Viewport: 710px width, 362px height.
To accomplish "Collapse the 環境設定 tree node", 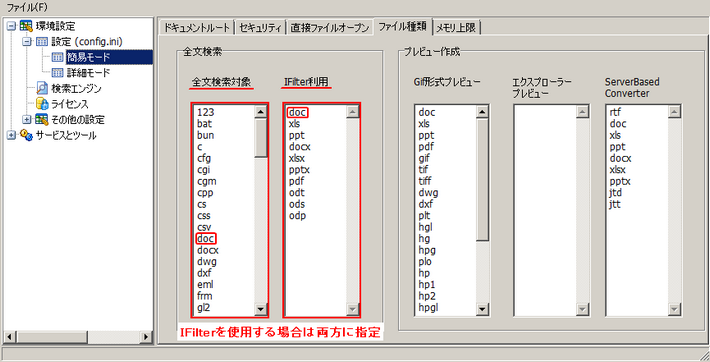I will (x=12, y=26).
